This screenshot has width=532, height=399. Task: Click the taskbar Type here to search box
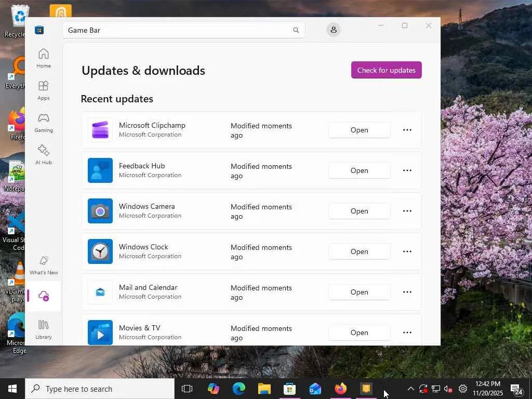[100, 389]
